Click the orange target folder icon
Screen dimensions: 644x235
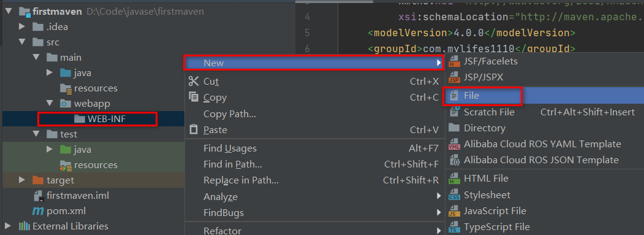pyautogui.click(x=38, y=180)
